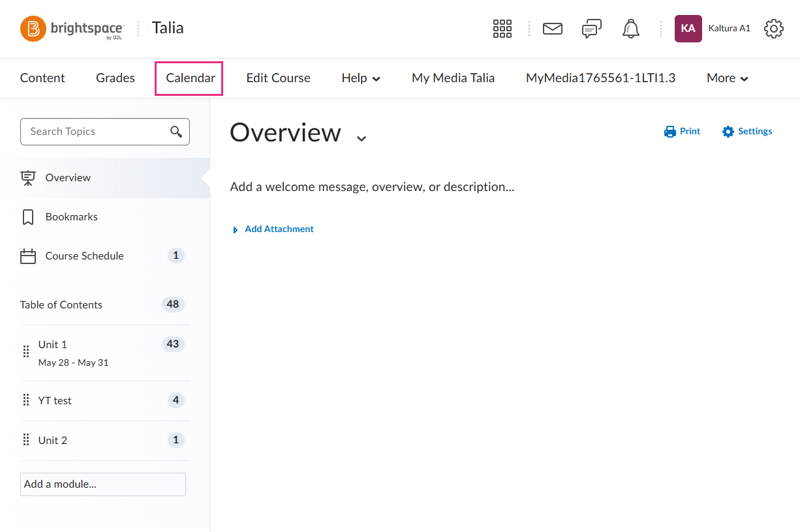This screenshot has width=800, height=532.
Task: Open content Settings
Action: coord(747,132)
